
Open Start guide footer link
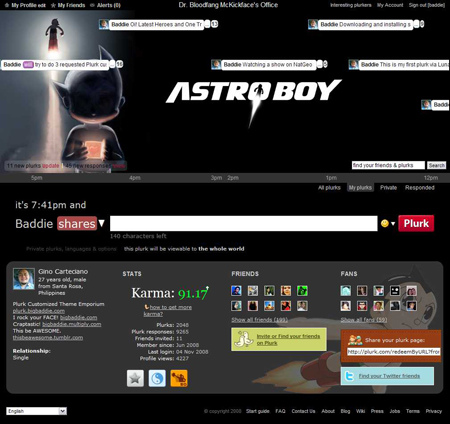pyautogui.click(x=258, y=411)
